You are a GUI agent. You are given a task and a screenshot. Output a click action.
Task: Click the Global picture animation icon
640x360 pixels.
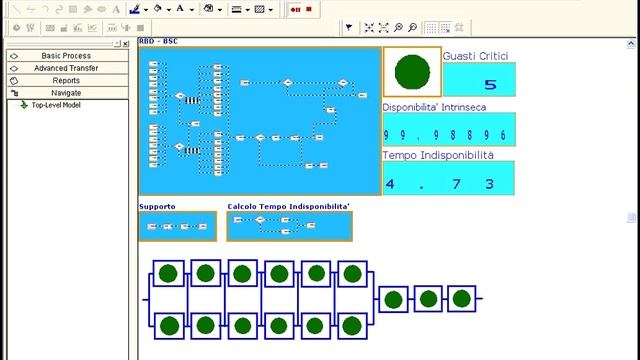click(x=140, y=28)
